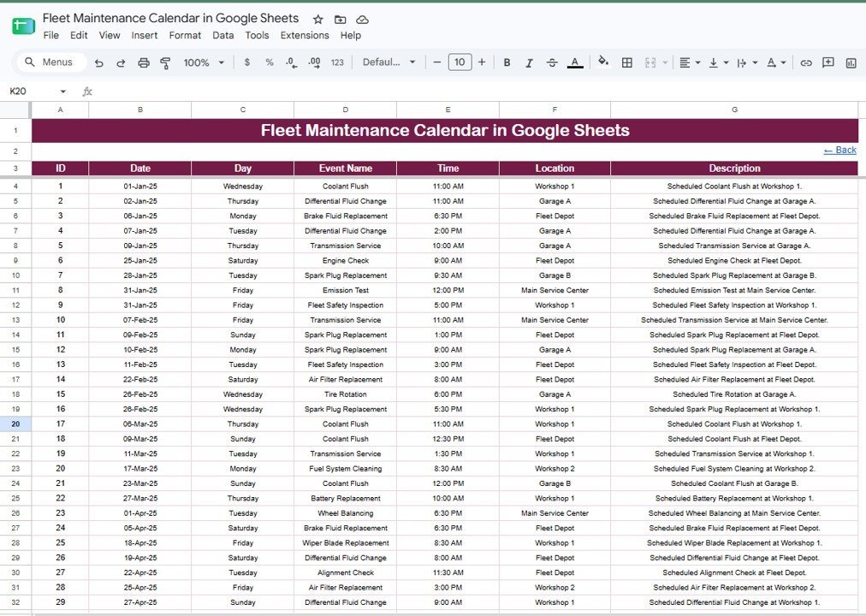
Task: Open horizontal align dropdown
Action: coord(689,63)
